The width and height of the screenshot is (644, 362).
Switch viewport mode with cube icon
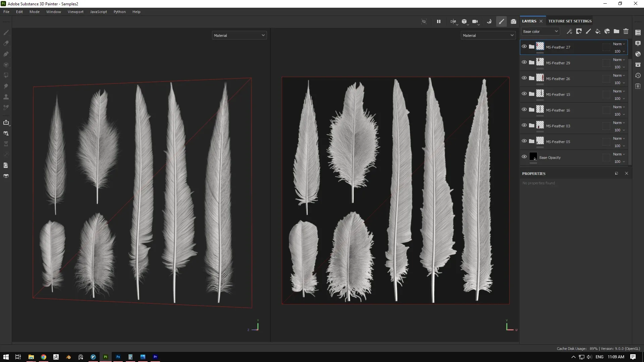click(x=464, y=21)
